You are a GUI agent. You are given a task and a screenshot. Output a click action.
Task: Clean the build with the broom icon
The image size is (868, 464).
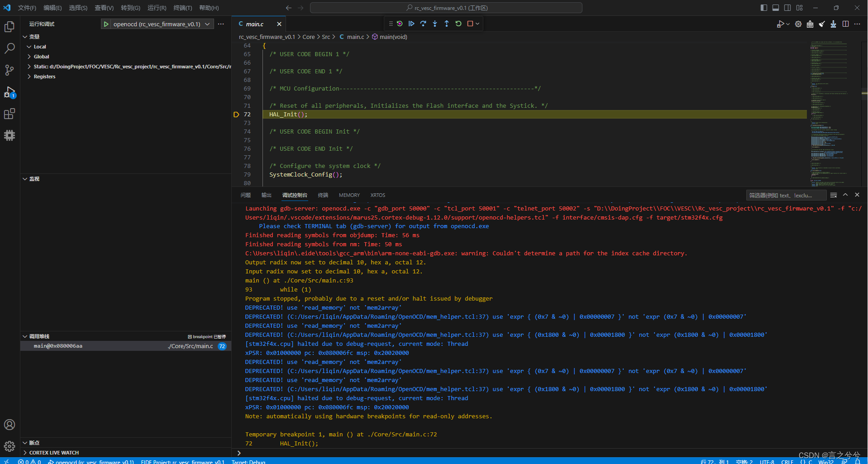(x=822, y=24)
